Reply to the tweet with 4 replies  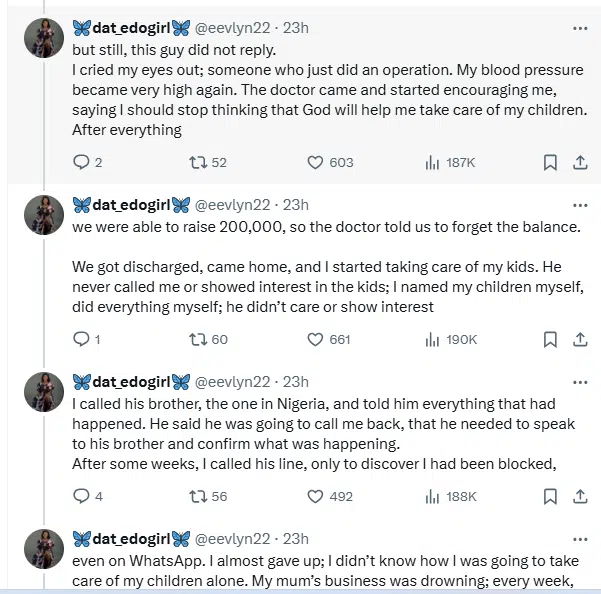point(82,496)
